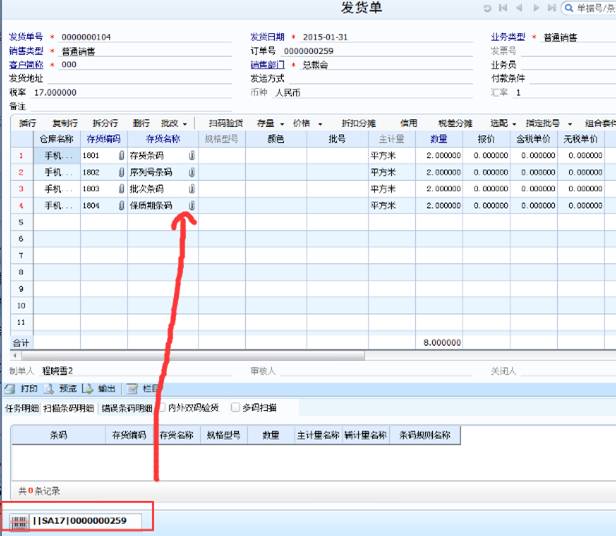
Task: Switch to the 任务明细 tab
Action: pyautogui.click(x=20, y=408)
